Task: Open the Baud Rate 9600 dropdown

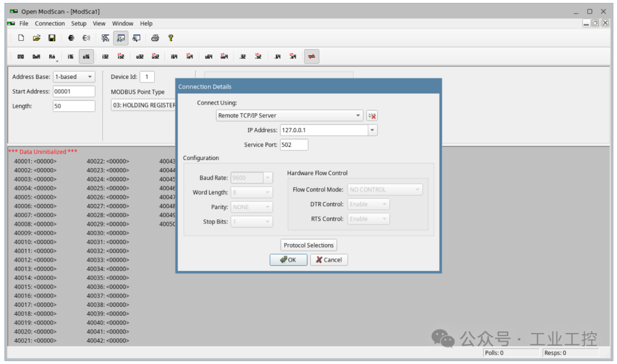Action: (x=251, y=178)
